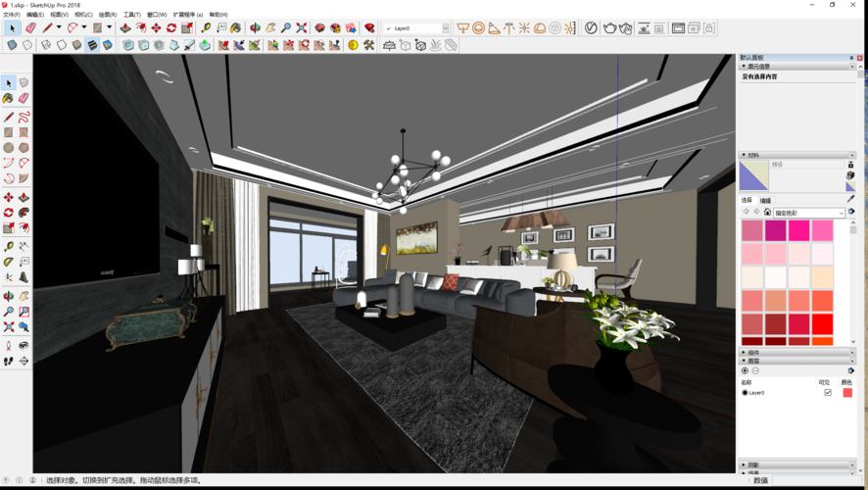Click the current material preview thumbnail

point(754,175)
